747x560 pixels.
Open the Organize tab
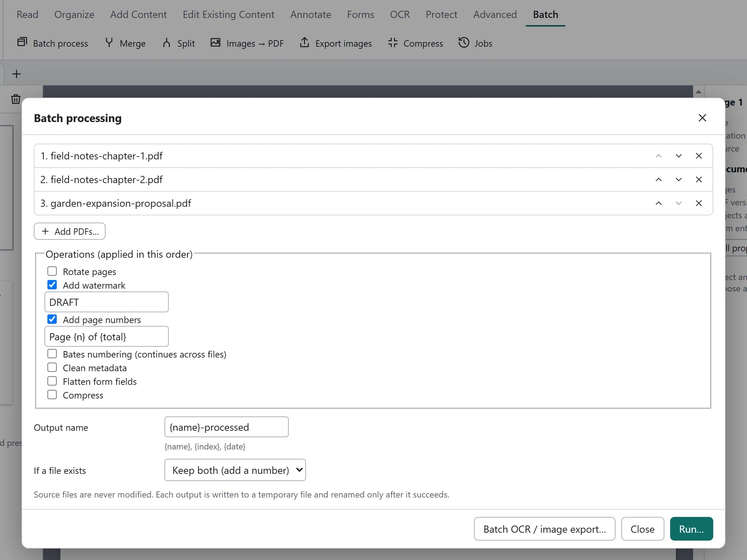(x=74, y=14)
